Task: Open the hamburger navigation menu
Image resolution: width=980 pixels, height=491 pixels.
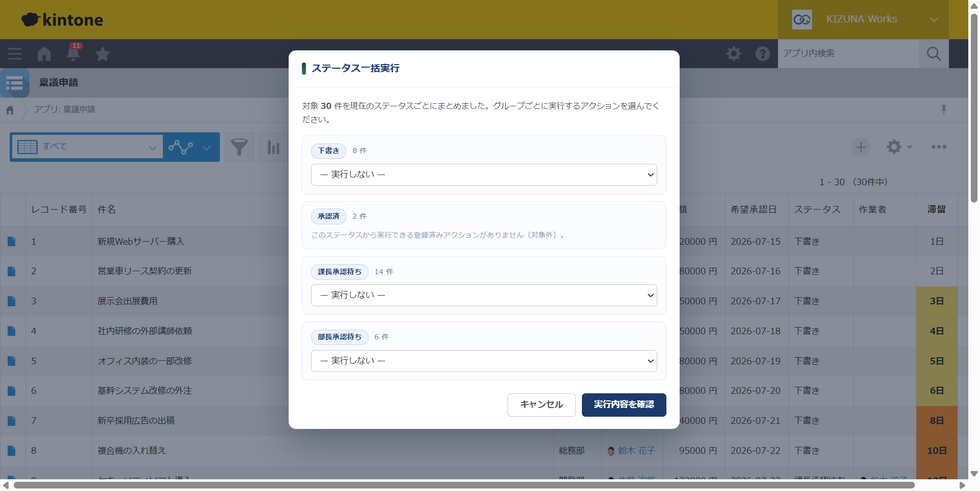Action: coord(15,54)
